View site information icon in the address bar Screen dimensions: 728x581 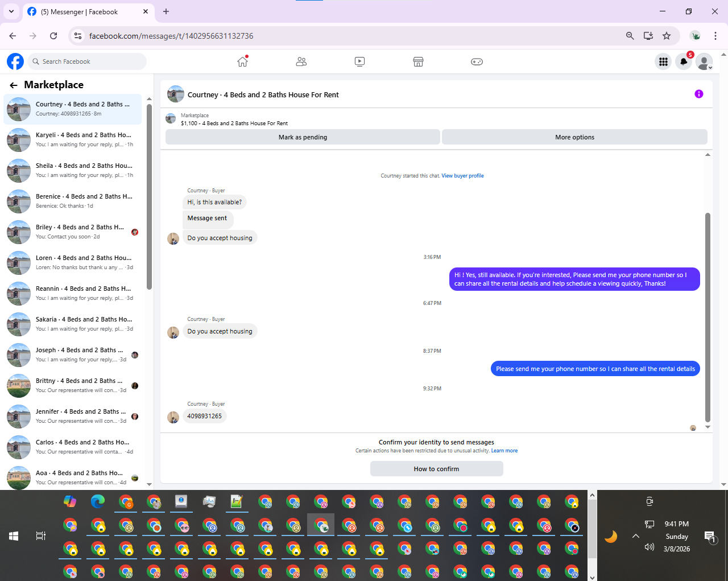coord(78,36)
